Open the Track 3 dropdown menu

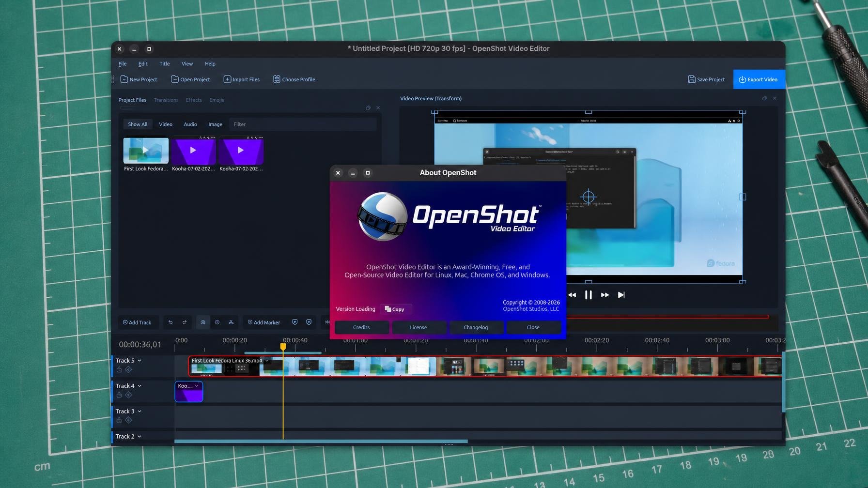(139, 411)
